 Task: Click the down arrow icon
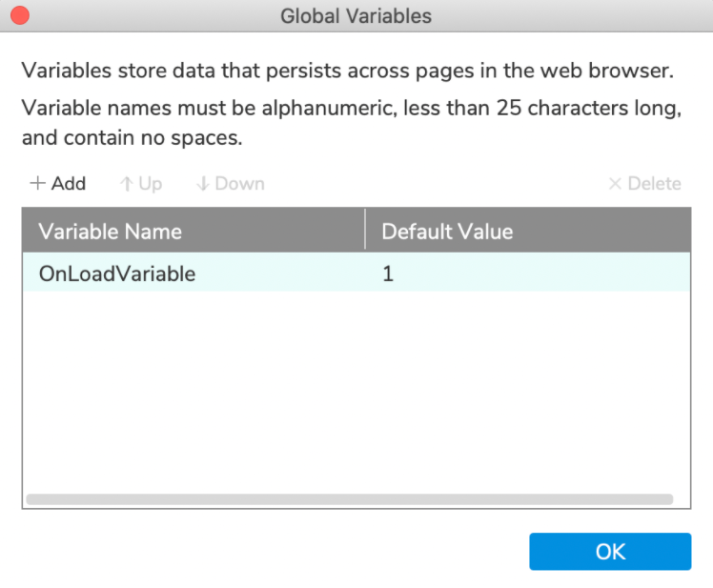point(202,184)
